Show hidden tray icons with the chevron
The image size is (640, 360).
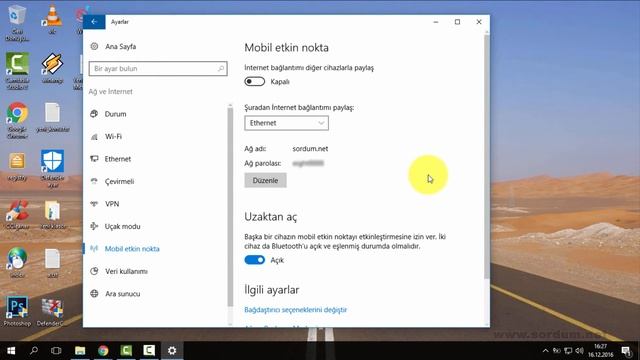[545, 351]
